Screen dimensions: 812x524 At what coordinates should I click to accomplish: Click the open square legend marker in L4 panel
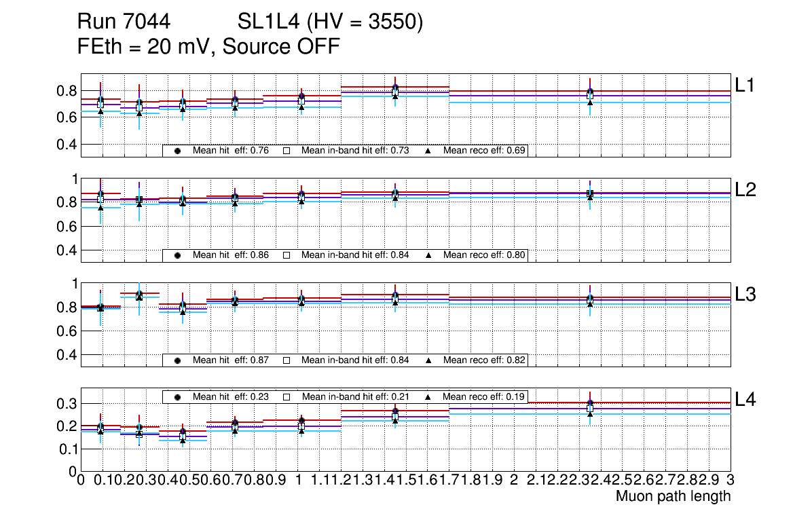point(287,396)
